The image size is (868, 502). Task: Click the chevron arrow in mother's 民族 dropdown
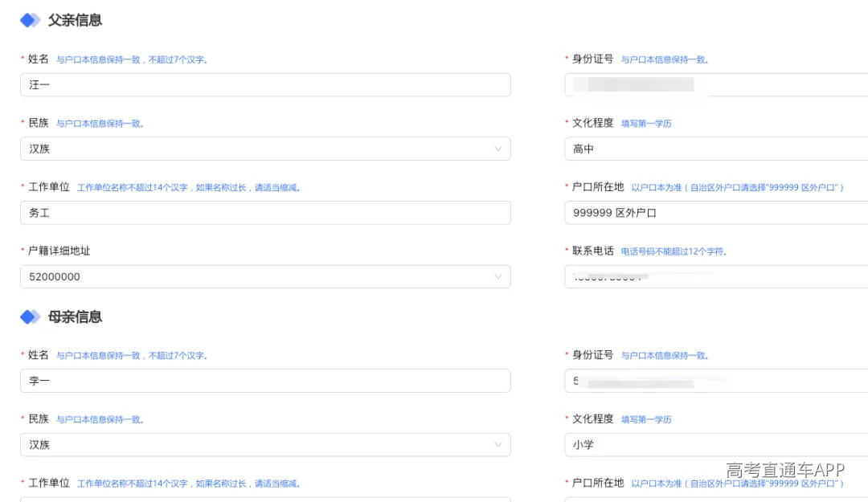click(498, 445)
